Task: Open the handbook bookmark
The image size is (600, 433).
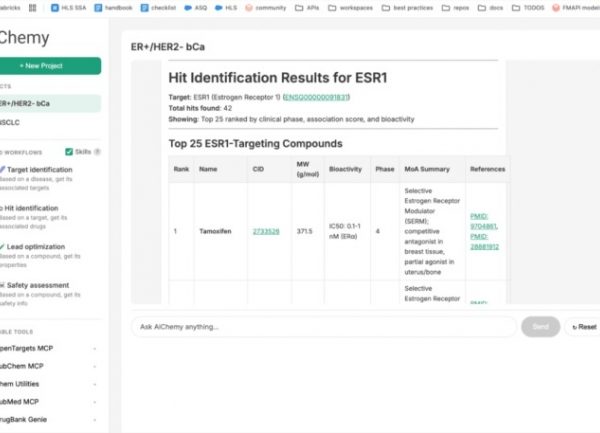Action: point(113,8)
